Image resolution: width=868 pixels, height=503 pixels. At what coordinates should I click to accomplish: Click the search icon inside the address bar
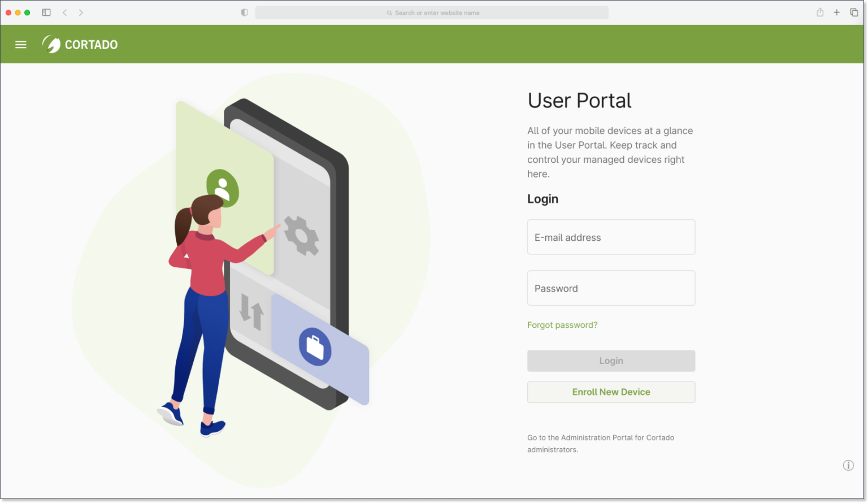click(x=389, y=12)
